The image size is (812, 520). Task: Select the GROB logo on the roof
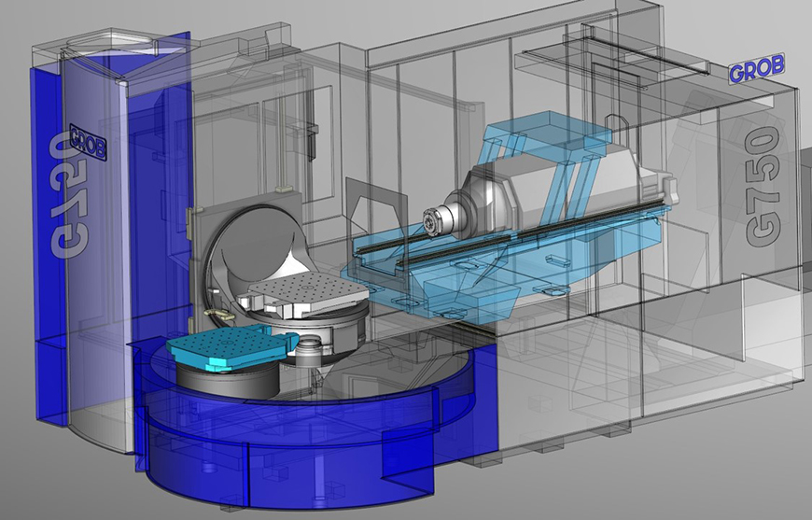(x=756, y=69)
